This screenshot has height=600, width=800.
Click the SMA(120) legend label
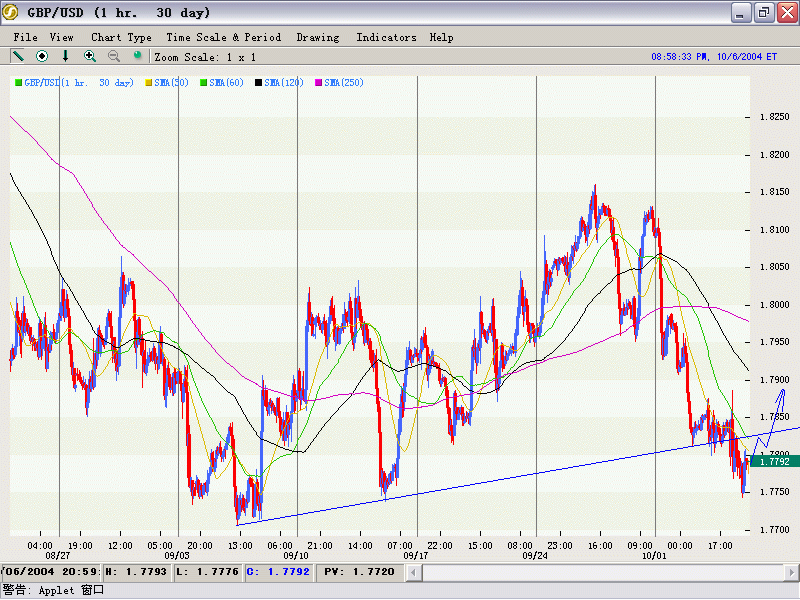[x=284, y=82]
